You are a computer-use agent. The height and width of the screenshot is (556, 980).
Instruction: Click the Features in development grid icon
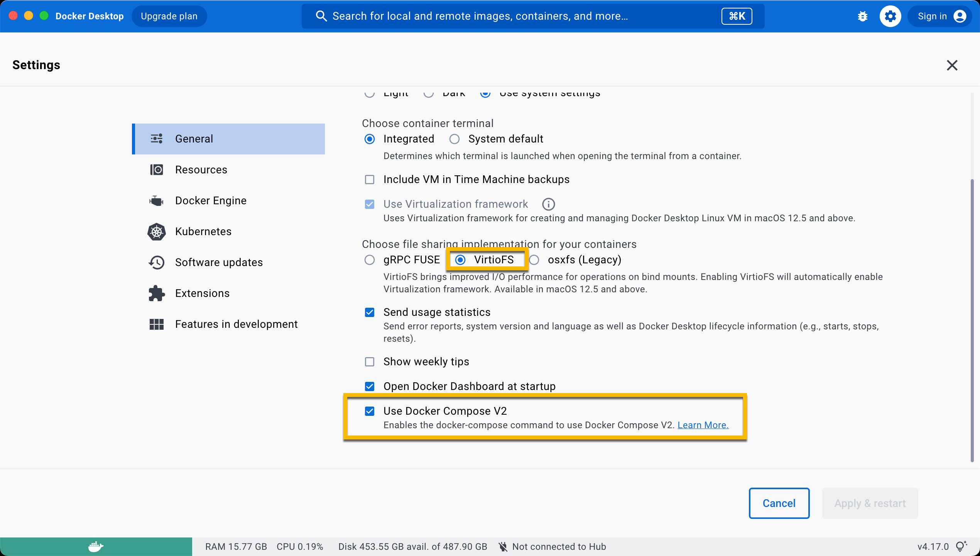click(157, 324)
